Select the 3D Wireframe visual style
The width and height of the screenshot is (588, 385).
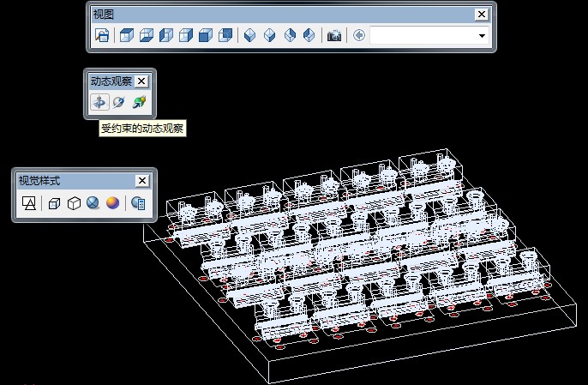54,203
